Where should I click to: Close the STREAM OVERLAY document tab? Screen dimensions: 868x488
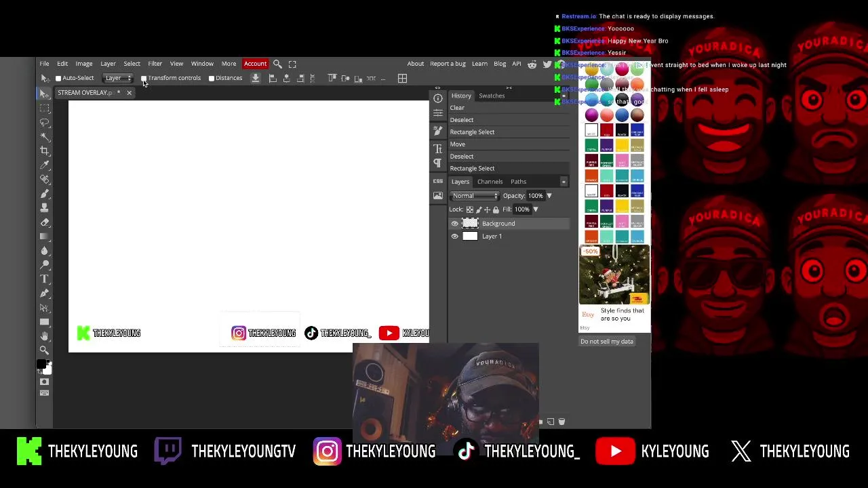129,93
